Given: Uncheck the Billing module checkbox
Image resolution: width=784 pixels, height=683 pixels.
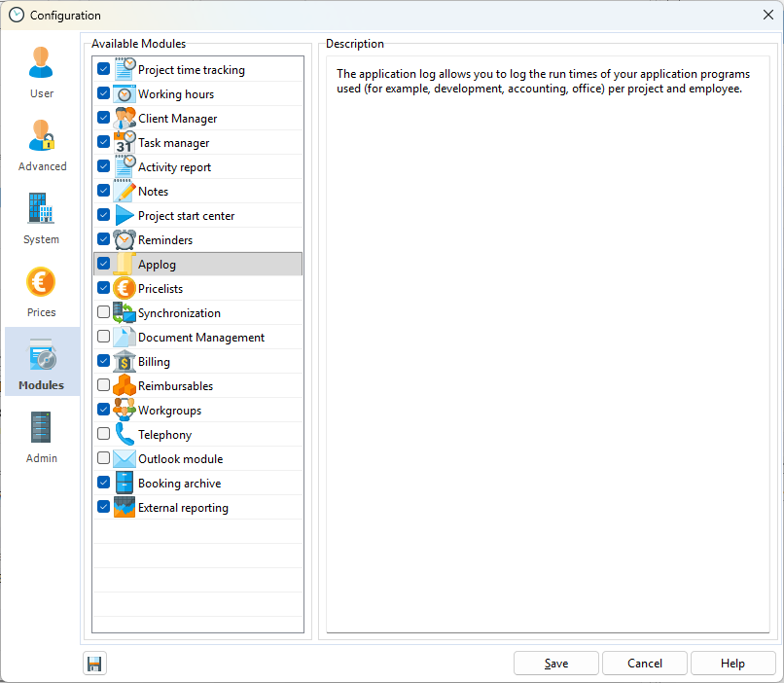Looking at the screenshot, I should pos(103,361).
